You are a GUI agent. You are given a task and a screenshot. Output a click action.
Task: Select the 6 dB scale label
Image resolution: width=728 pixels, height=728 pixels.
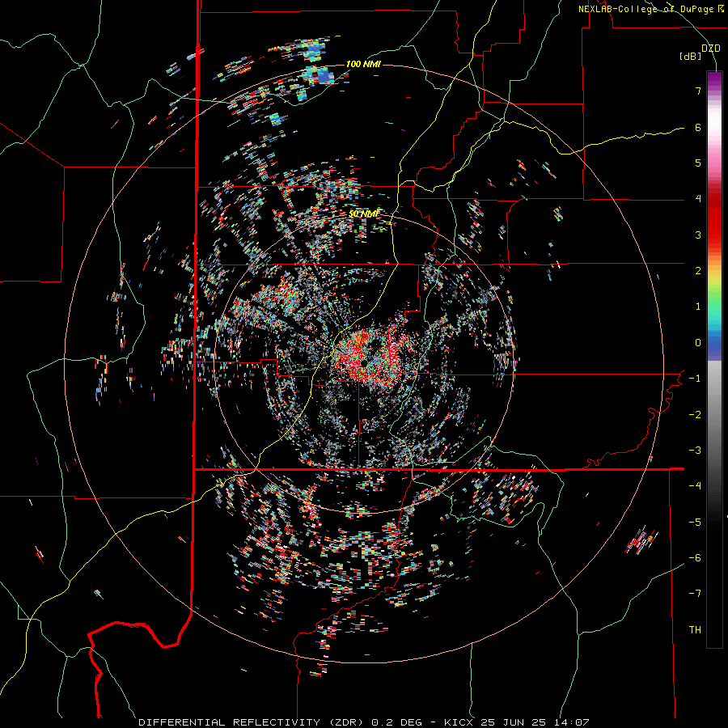698,127
